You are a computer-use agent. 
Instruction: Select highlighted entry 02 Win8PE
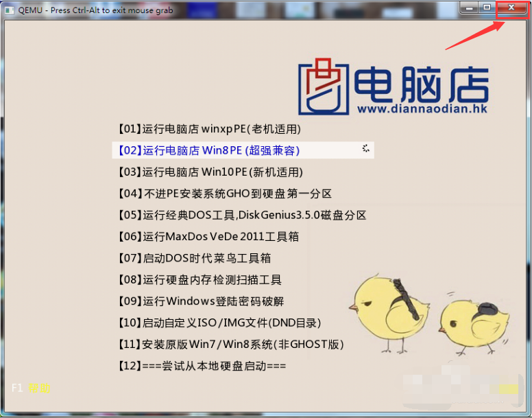243,150
